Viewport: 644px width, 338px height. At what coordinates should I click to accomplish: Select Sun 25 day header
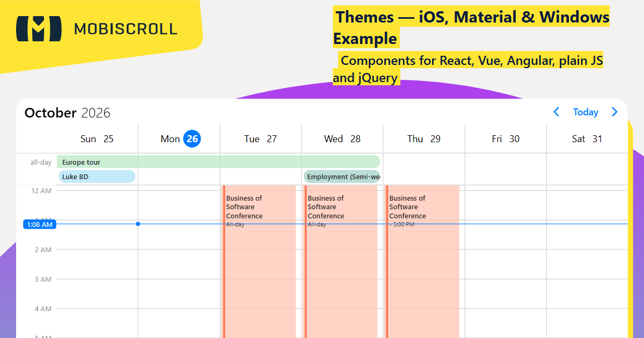click(x=97, y=139)
